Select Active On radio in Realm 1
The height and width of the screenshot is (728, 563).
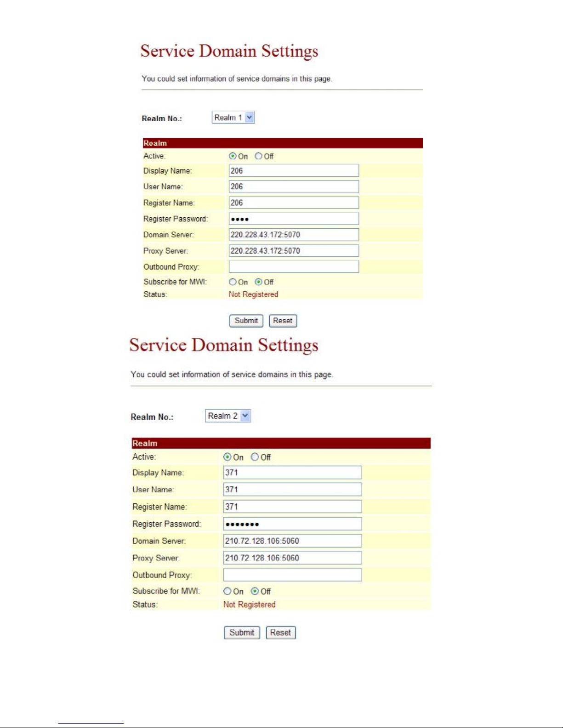coord(233,156)
